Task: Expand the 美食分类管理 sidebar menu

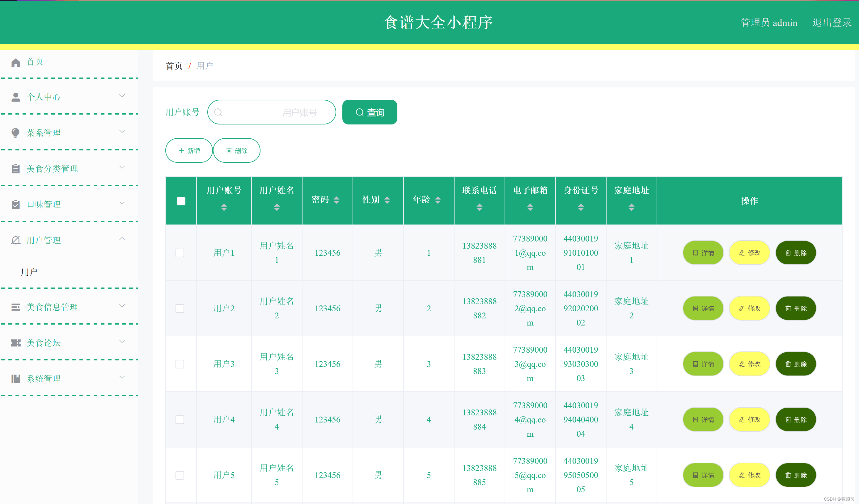Action: pos(68,168)
